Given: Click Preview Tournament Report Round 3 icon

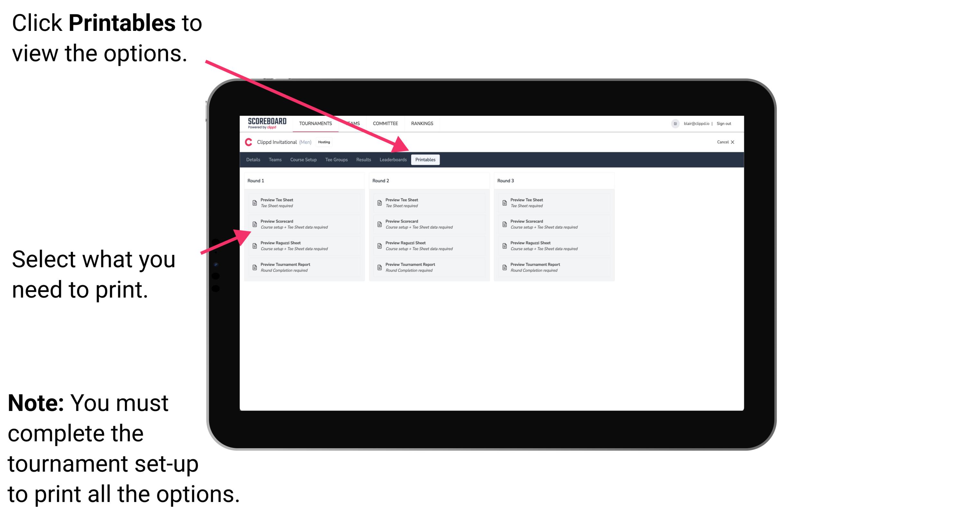Looking at the screenshot, I should click(505, 268).
